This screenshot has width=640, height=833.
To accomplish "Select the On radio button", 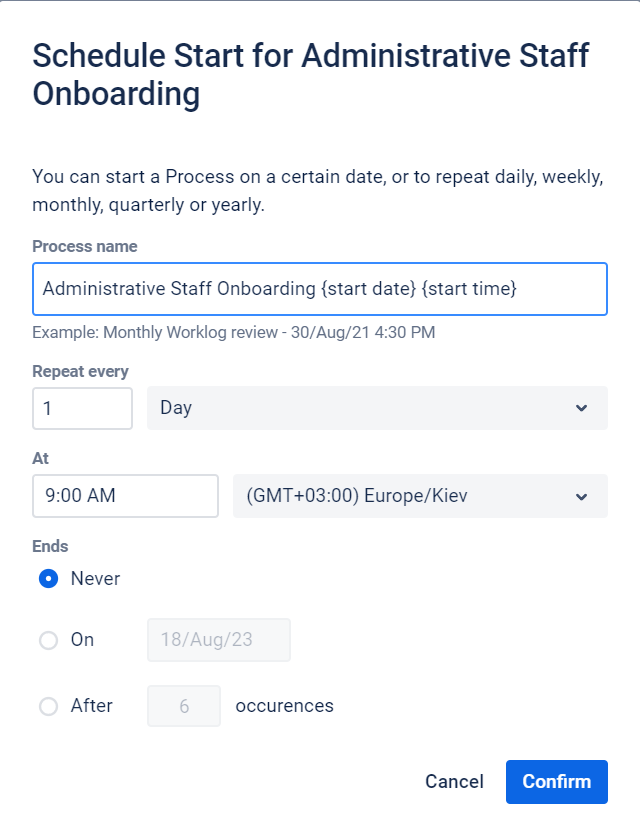I will click(x=48, y=640).
